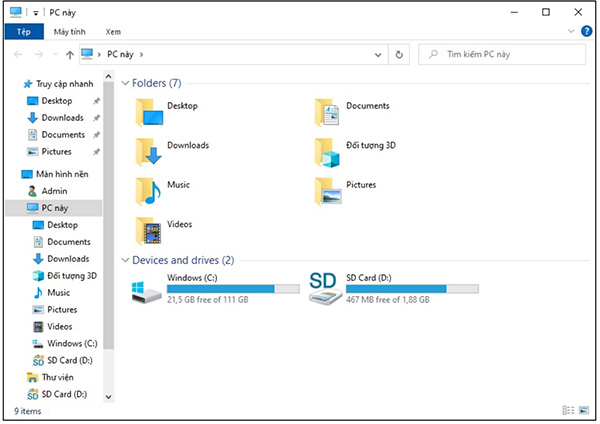Click the PC icon in title bar
Screen dimensions: 600x424
point(16,12)
